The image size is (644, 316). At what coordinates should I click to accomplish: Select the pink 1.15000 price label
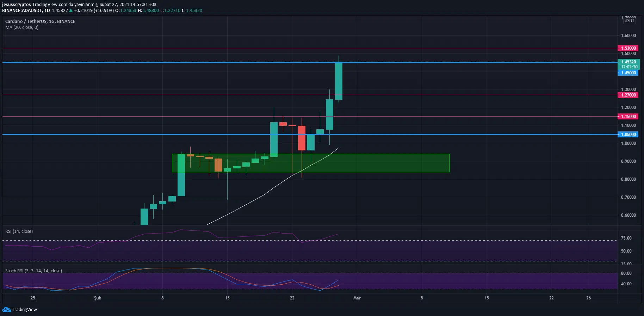pyautogui.click(x=628, y=116)
